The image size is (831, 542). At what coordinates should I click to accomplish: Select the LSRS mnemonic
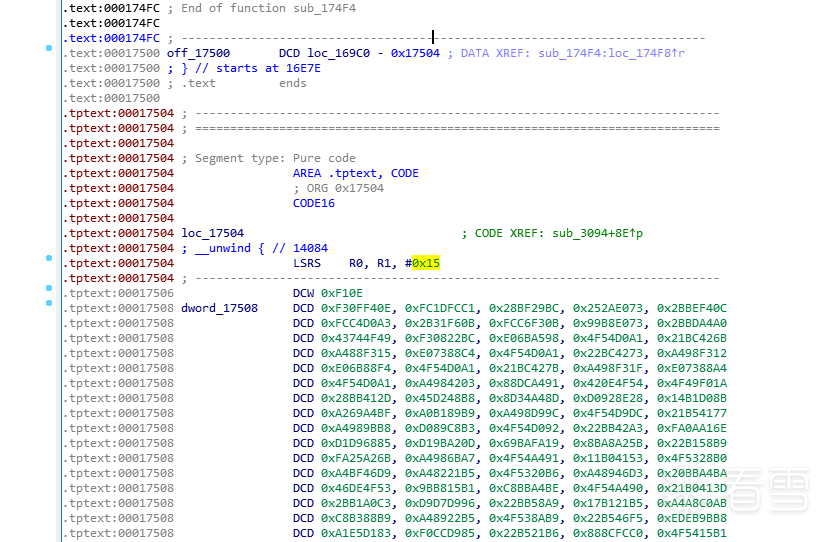click(307, 263)
